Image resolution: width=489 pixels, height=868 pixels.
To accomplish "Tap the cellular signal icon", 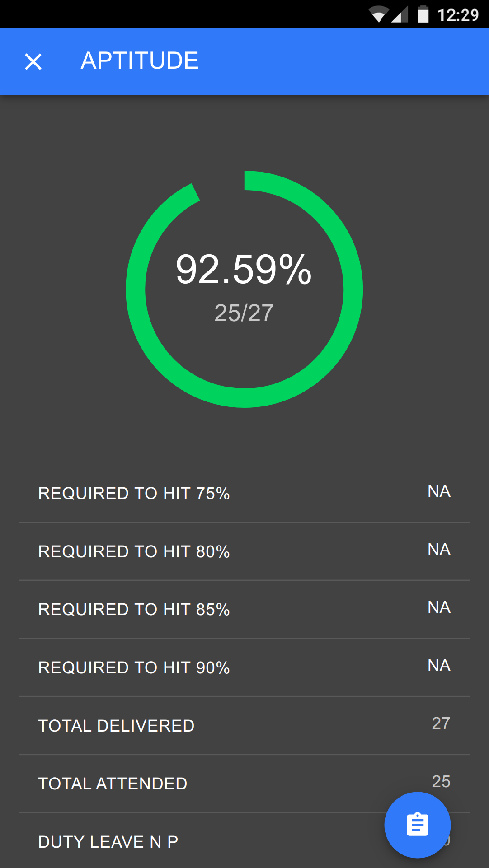I will [399, 14].
